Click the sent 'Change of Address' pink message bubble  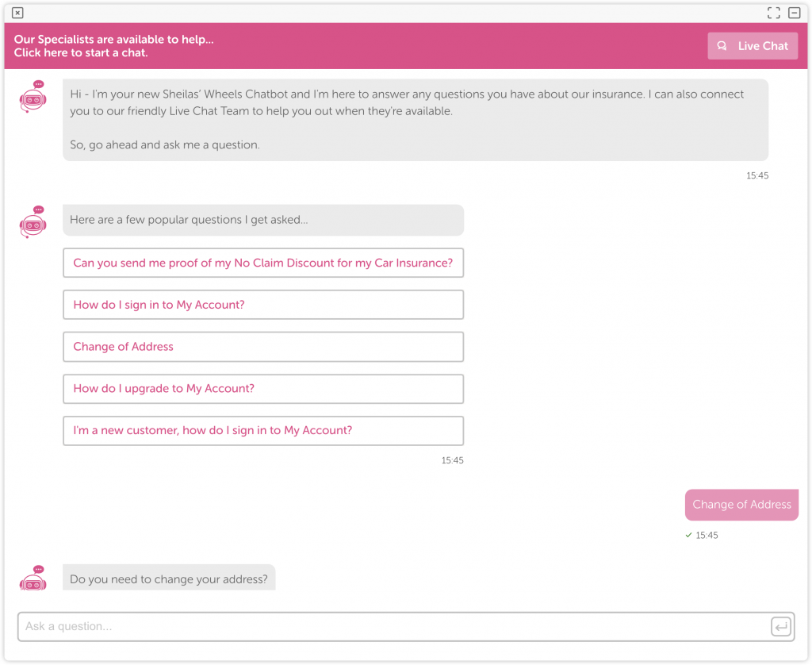[741, 505]
